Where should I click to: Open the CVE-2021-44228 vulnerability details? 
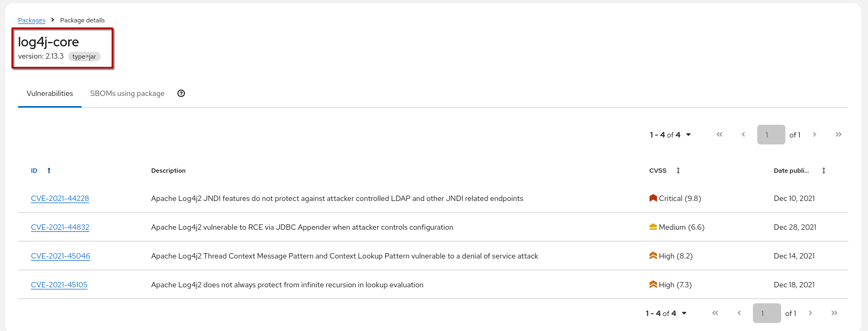[60, 198]
